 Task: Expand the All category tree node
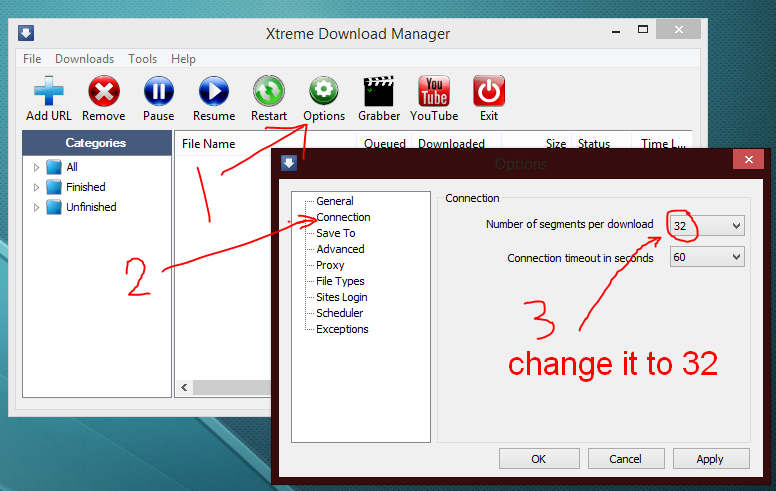click(x=36, y=167)
